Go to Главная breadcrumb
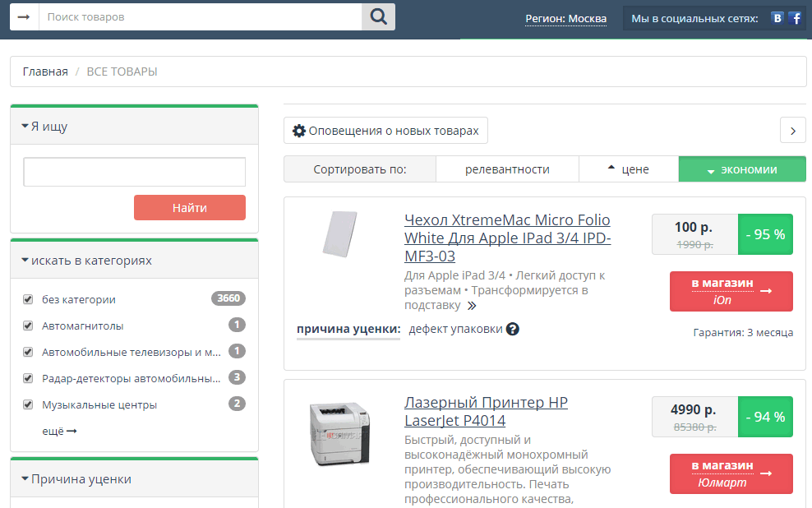812x508 pixels. point(45,72)
